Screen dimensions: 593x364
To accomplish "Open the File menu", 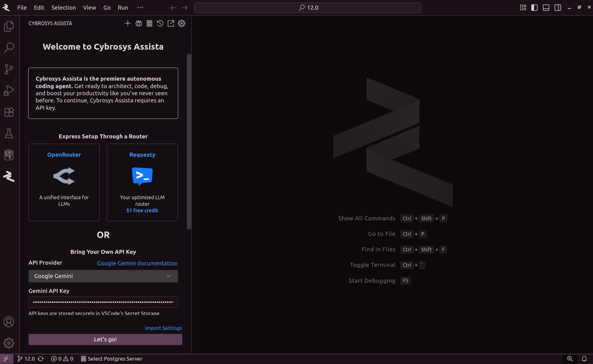I will tap(22, 8).
